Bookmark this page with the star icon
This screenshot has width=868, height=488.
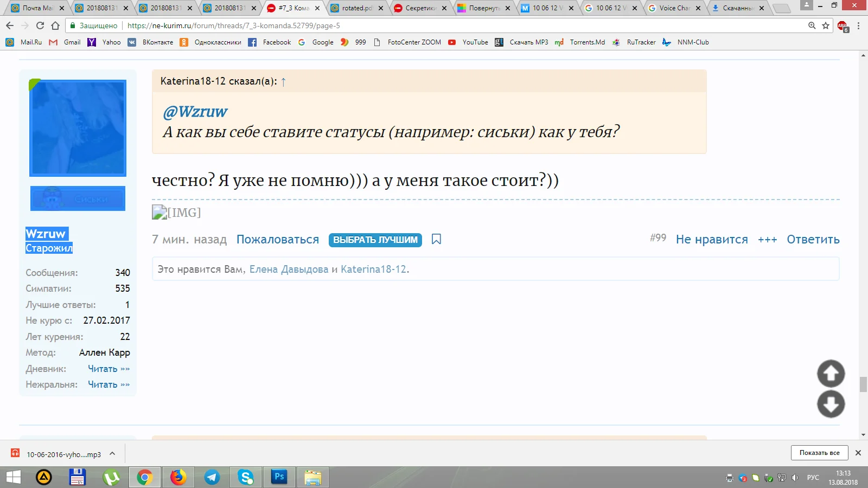(826, 25)
